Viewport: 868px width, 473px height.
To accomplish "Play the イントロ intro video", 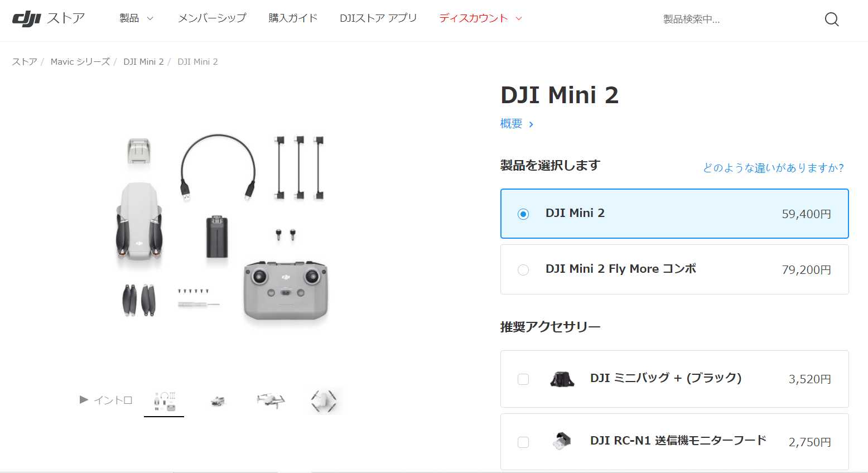I will click(x=106, y=400).
